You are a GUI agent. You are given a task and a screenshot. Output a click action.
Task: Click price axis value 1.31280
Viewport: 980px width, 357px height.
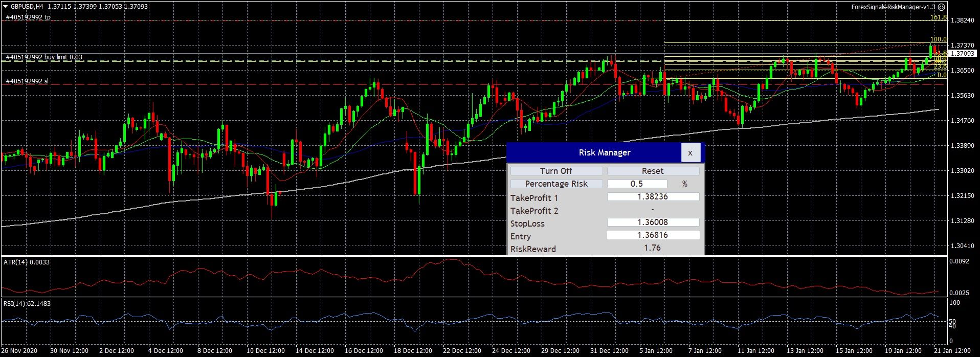[x=962, y=221]
